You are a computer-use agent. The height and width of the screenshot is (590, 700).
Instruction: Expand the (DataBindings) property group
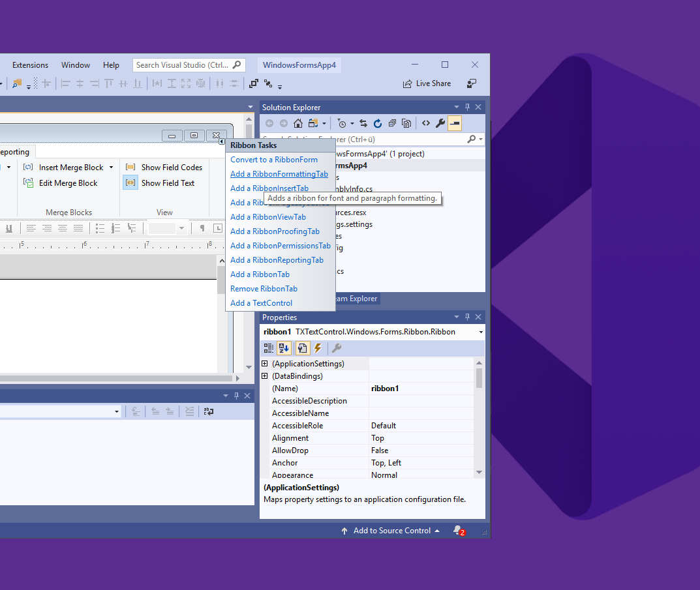point(265,376)
